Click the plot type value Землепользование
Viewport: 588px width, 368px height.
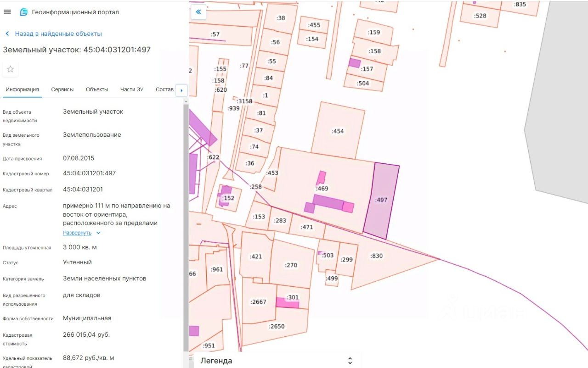pyautogui.click(x=92, y=135)
